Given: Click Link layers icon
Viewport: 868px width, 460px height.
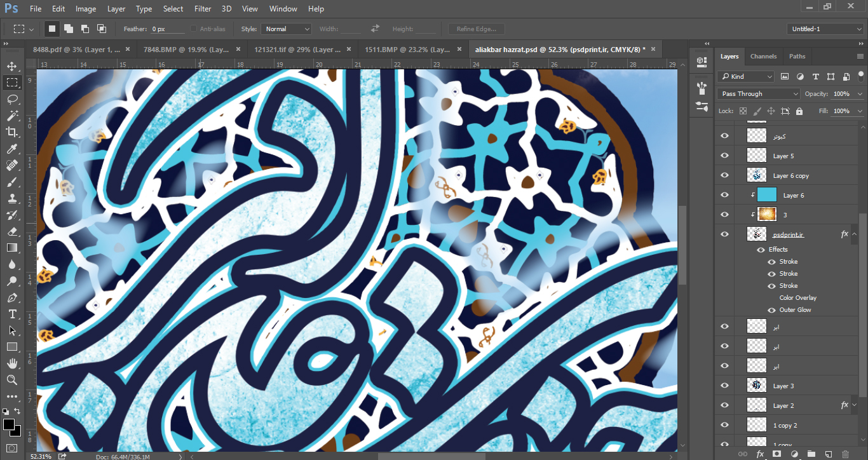Looking at the screenshot, I should [x=742, y=454].
